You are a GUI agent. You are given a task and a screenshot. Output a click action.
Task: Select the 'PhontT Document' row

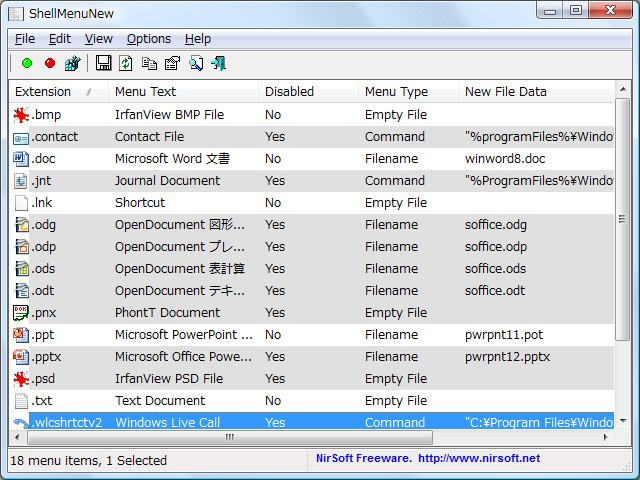(x=311, y=313)
